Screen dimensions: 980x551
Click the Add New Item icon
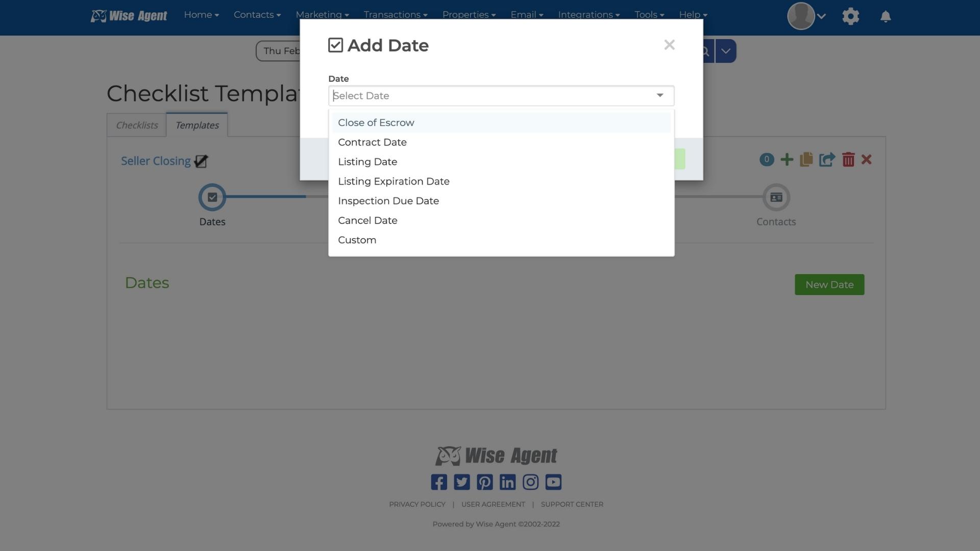[786, 159]
